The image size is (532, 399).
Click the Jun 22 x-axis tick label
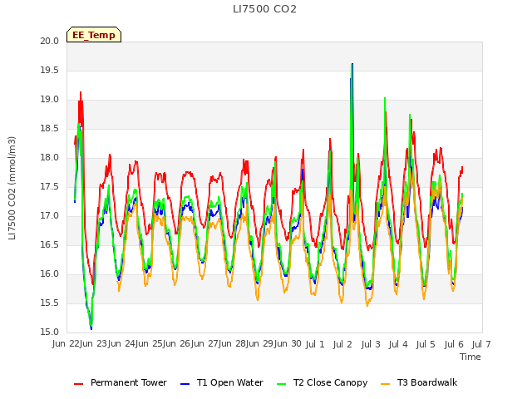click(66, 344)
